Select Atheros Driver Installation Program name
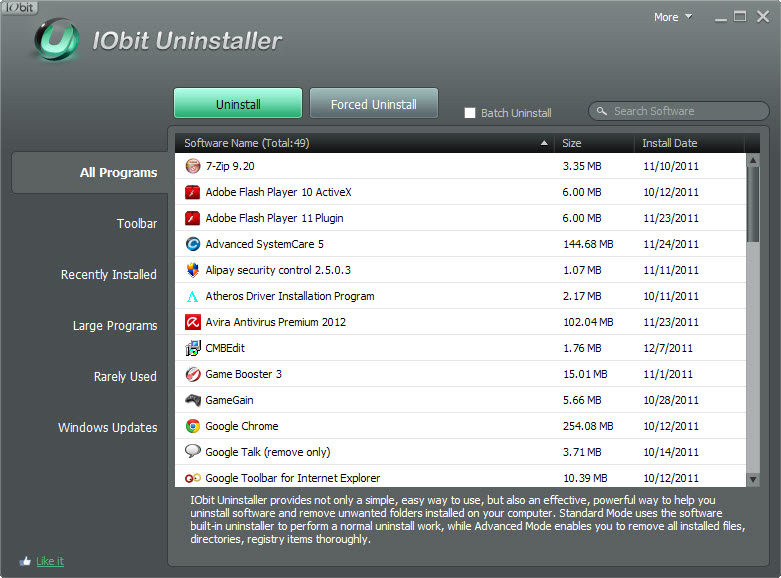Viewport: 781px width, 578px height. (290, 296)
